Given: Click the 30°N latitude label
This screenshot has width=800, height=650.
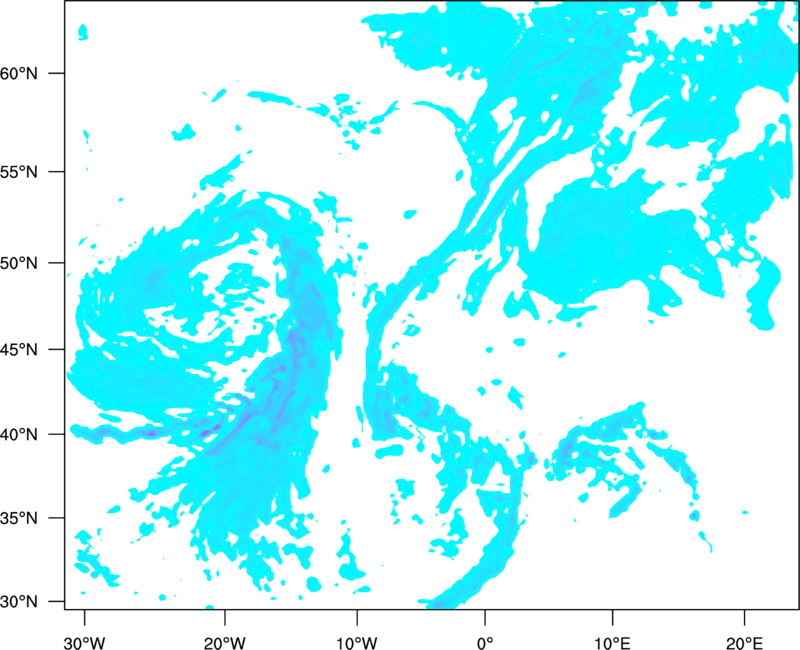Looking at the screenshot, I should click(x=19, y=602).
